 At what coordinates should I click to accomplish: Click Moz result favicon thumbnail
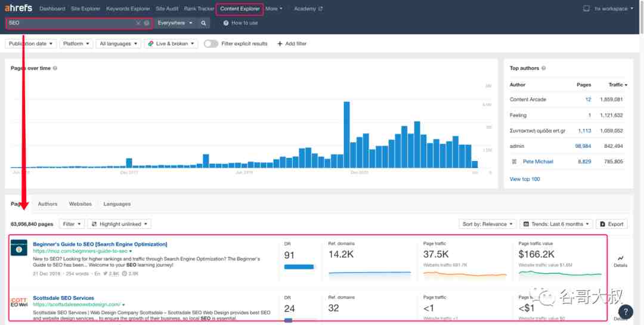click(x=19, y=247)
